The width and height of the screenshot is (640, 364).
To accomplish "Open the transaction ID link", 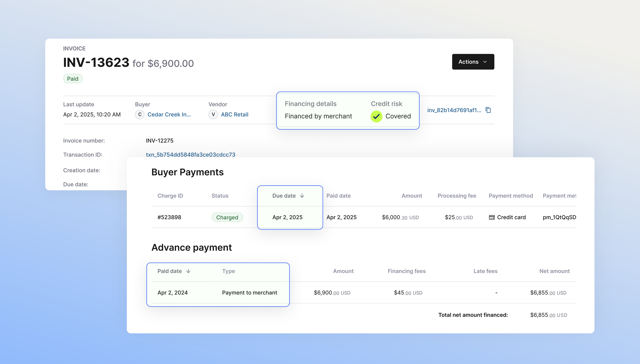I will tap(190, 155).
